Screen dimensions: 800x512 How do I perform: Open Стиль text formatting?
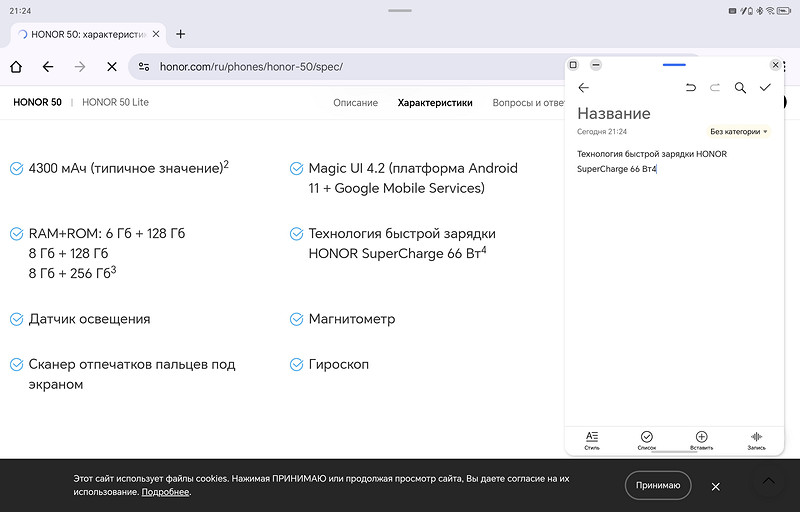(592, 440)
